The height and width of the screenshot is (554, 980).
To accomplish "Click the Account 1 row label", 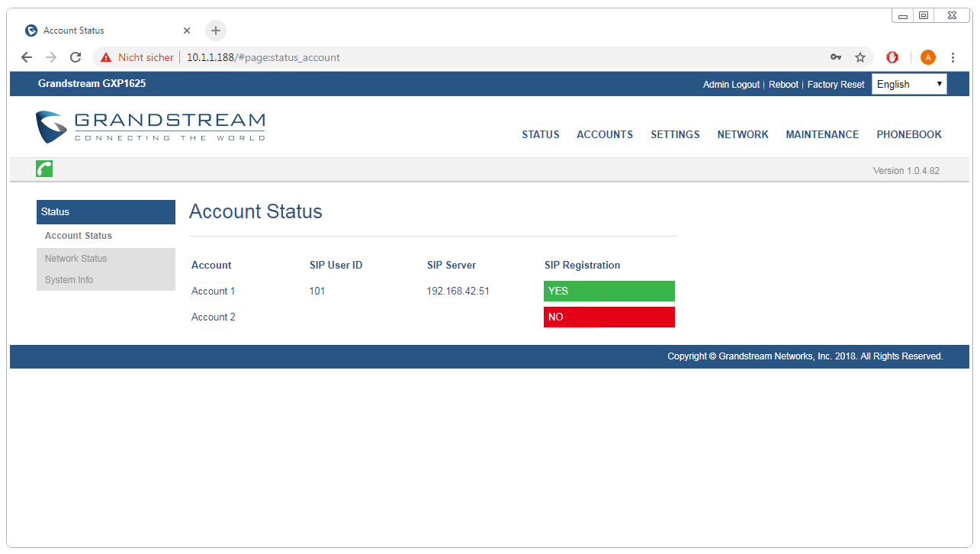I will (214, 291).
